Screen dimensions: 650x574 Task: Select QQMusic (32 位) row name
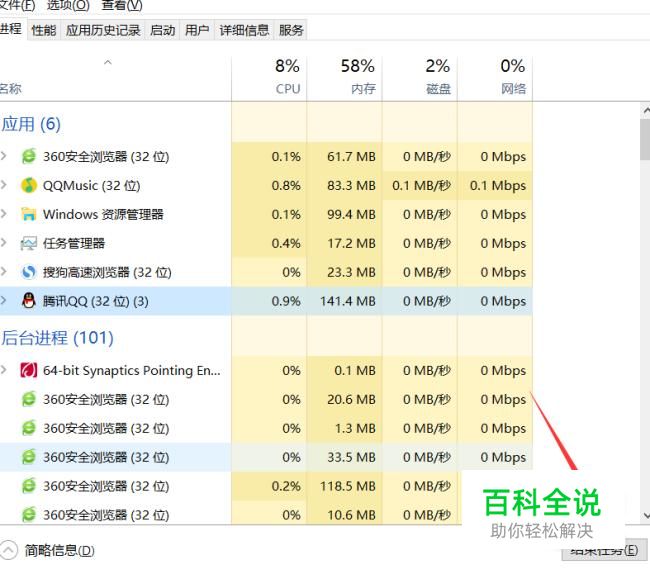point(92,185)
